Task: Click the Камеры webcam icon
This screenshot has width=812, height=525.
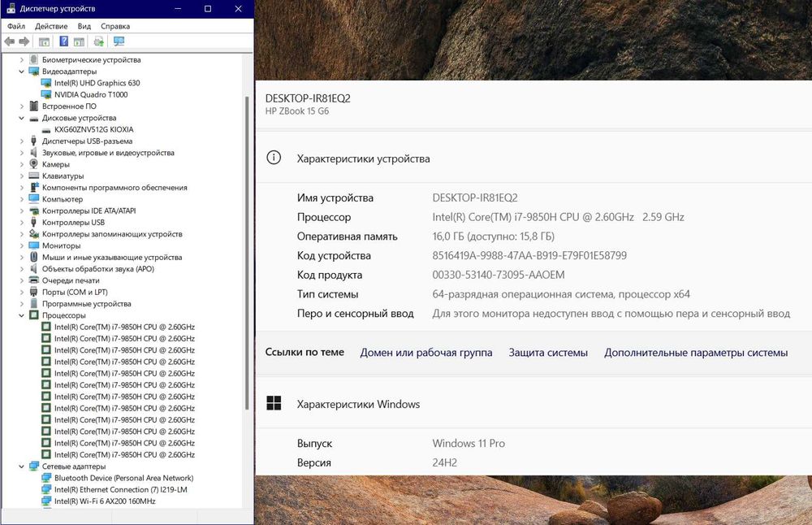Action: coord(33,164)
